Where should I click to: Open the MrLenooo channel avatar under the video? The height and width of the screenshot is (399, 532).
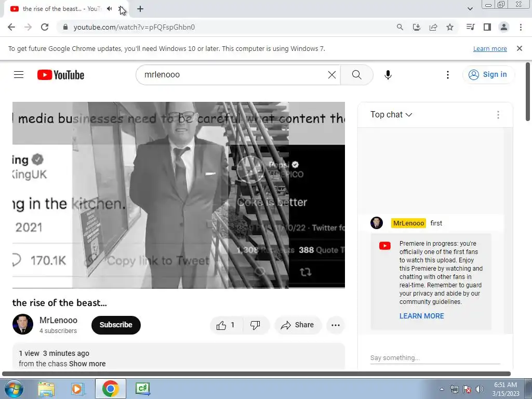tap(23, 324)
